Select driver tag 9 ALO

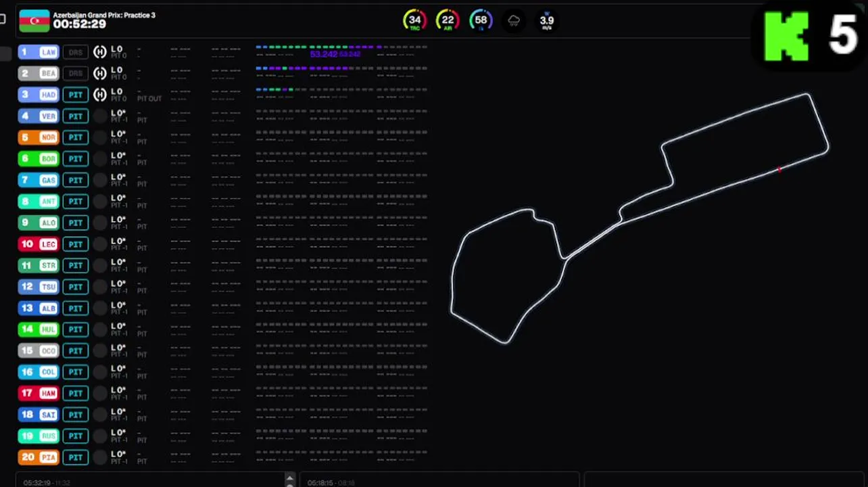[x=39, y=223]
